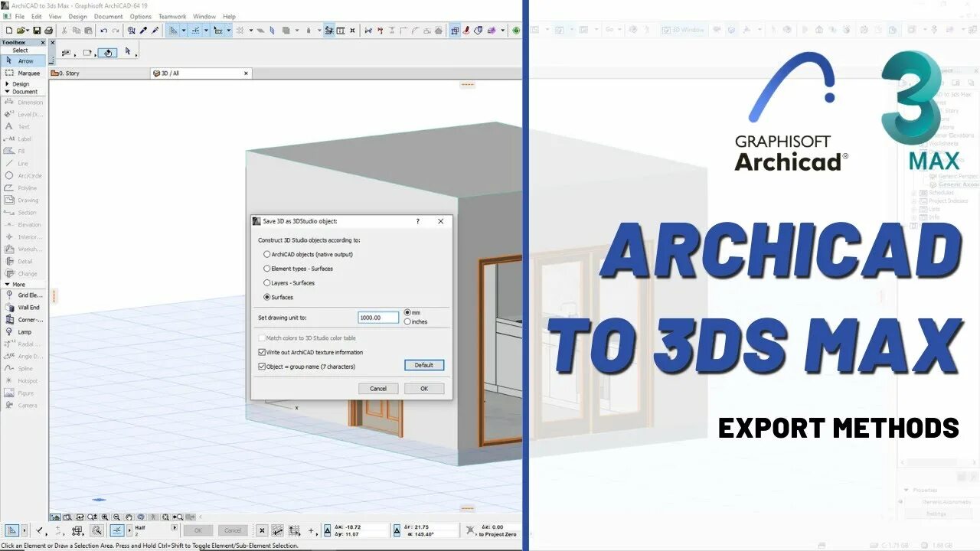The height and width of the screenshot is (551, 980).
Task: Select the Text tool in Toolbox
Action: pyautogui.click(x=23, y=126)
